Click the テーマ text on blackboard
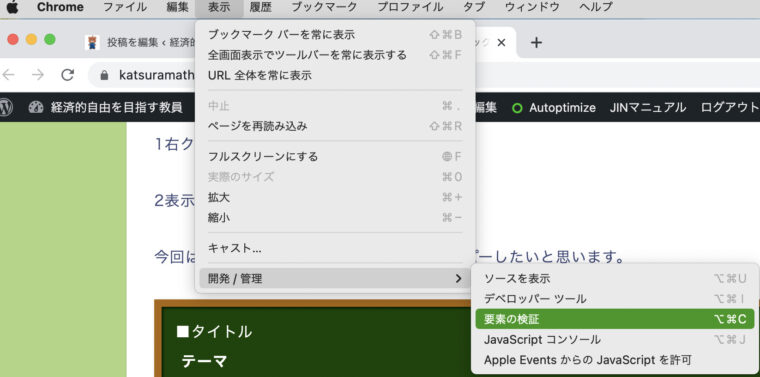The width and height of the screenshot is (760, 377). click(x=204, y=361)
